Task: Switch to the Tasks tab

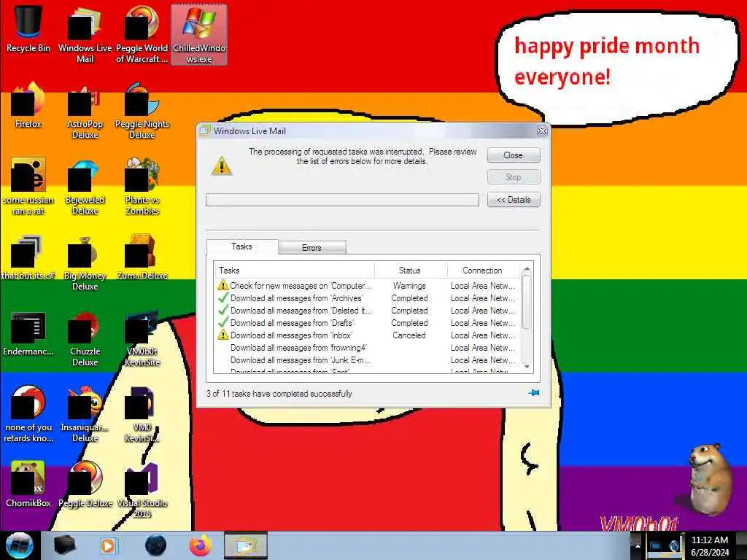Action: pyautogui.click(x=242, y=246)
